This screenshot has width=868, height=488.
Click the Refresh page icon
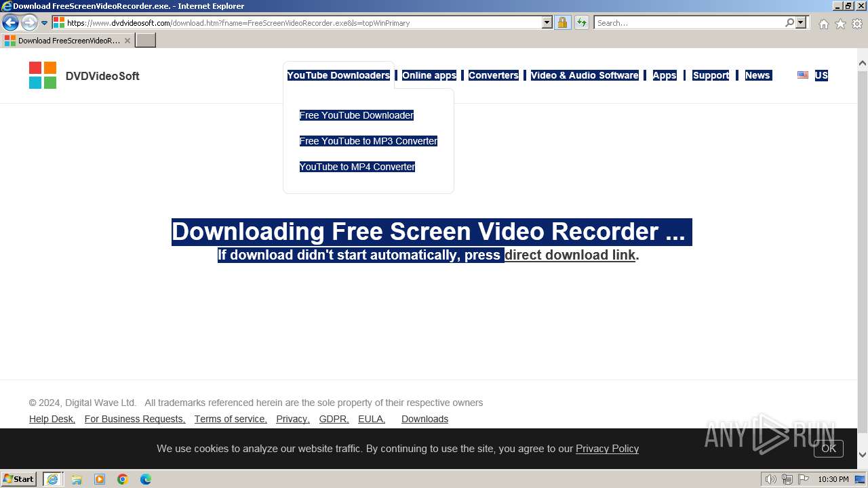coord(582,22)
